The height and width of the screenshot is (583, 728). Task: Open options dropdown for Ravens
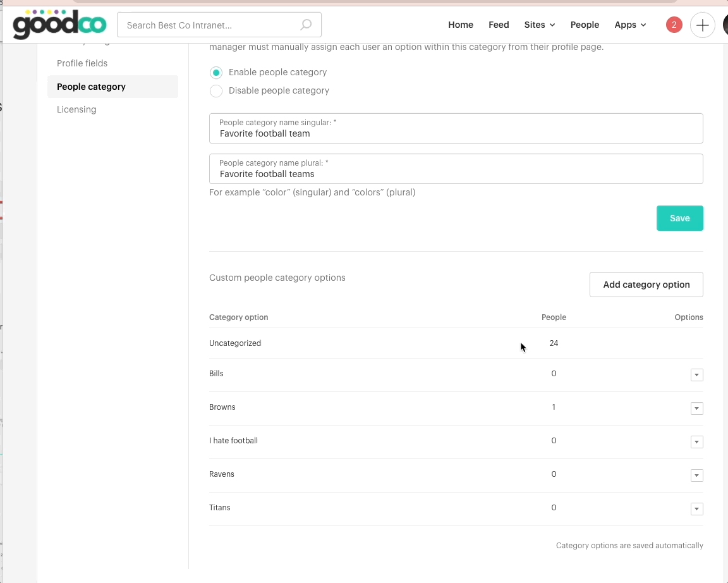point(696,476)
